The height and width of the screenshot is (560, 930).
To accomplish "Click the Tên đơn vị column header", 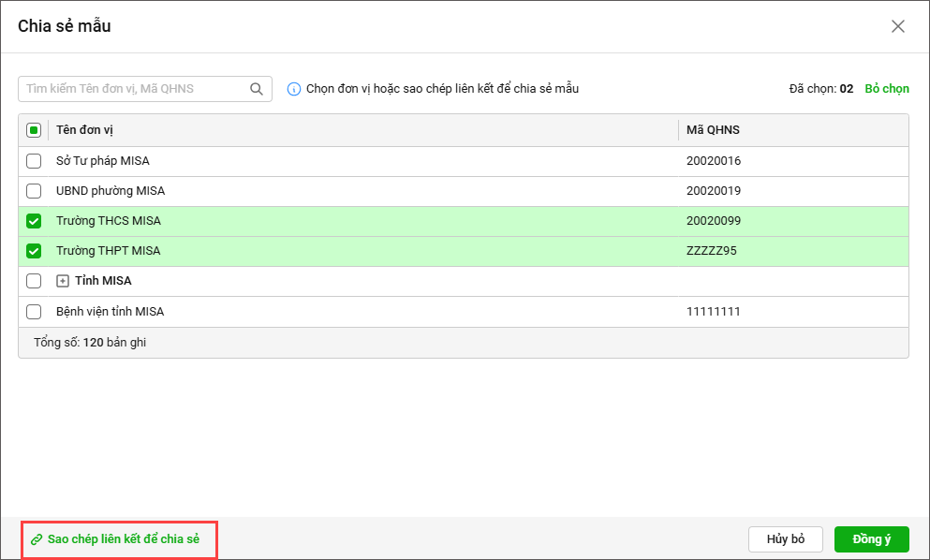I will (84, 130).
